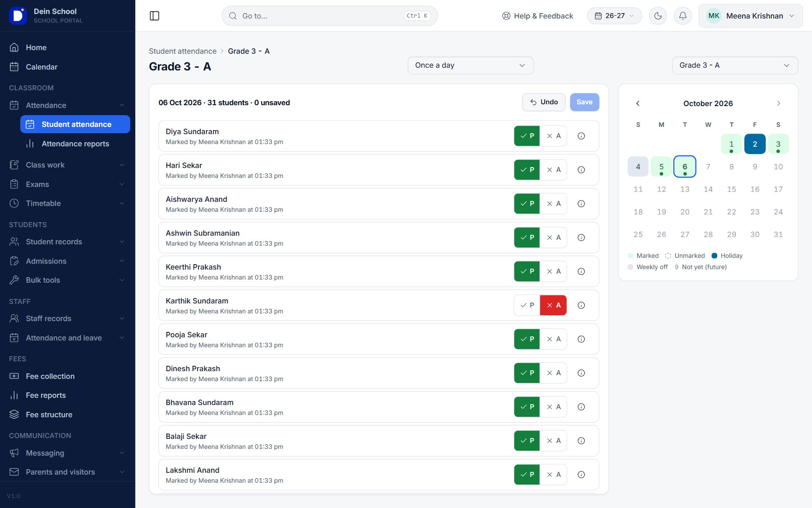Mark Hari Sekar absent
Screen dimensions: 812x508
click(554, 170)
